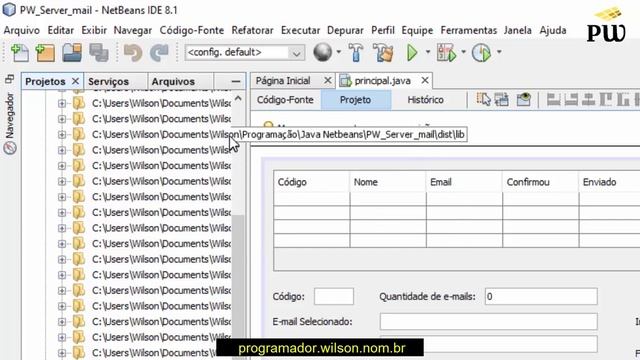The height and width of the screenshot is (360, 640).
Task: Switch editor to Projeto design view
Action: coord(356,100)
